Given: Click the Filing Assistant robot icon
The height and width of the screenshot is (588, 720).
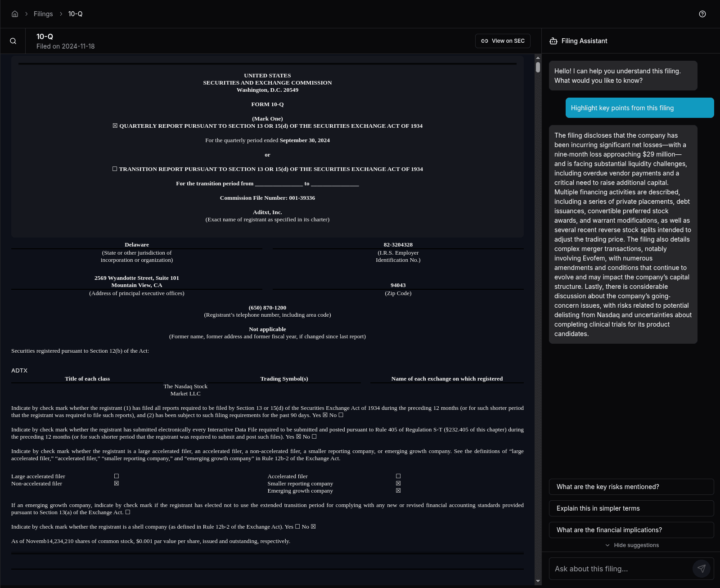Looking at the screenshot, I should 553,41.
